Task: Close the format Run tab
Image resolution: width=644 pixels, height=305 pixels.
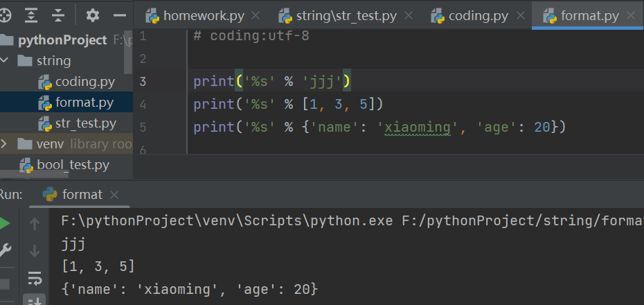Action: click(x=114, y=195)
